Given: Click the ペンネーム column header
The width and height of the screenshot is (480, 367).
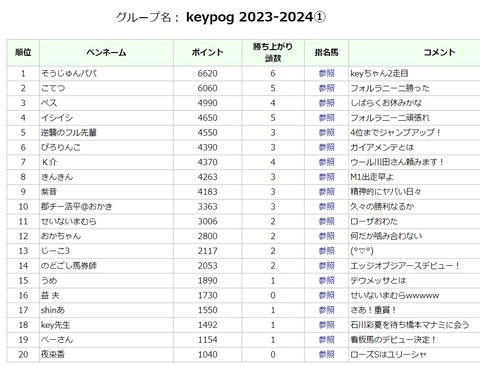Looking at the screenshot, I should (x=106, y=52).
